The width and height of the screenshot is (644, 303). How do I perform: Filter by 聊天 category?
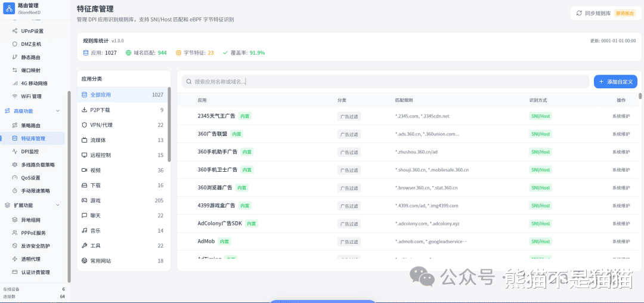(x=123, y=215)
